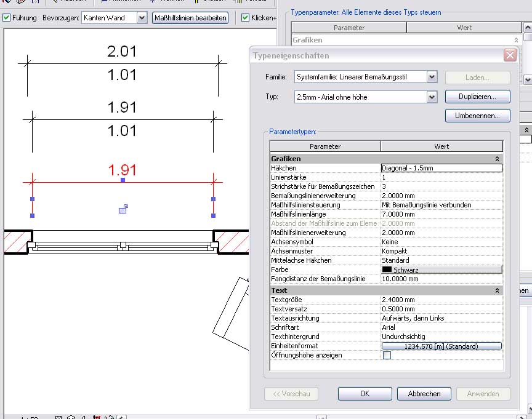Viewport: 532px width, 419px height.
Task: Click the Duplizieren... button
Action: point(477,97)
